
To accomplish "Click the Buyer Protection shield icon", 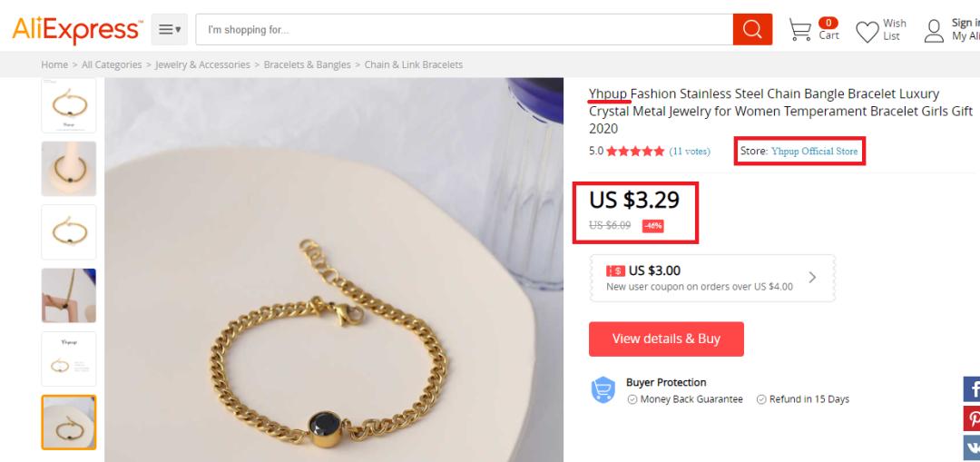I will click(x=603, y=390).
